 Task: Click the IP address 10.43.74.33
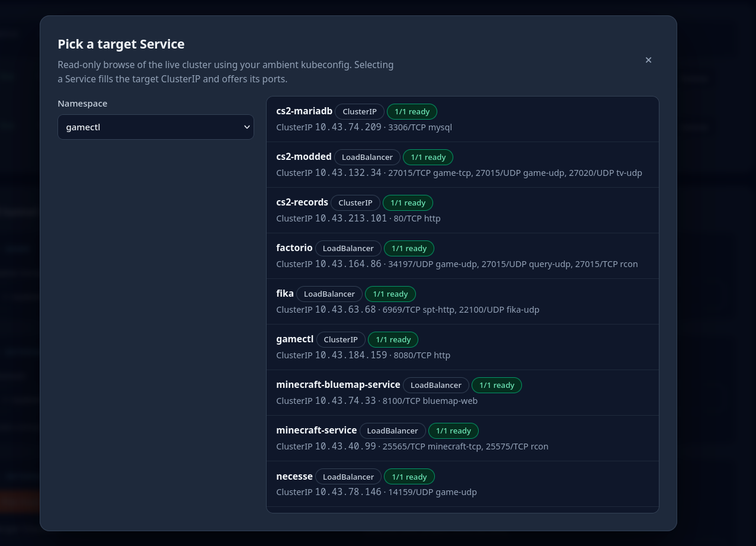(345, 400)
